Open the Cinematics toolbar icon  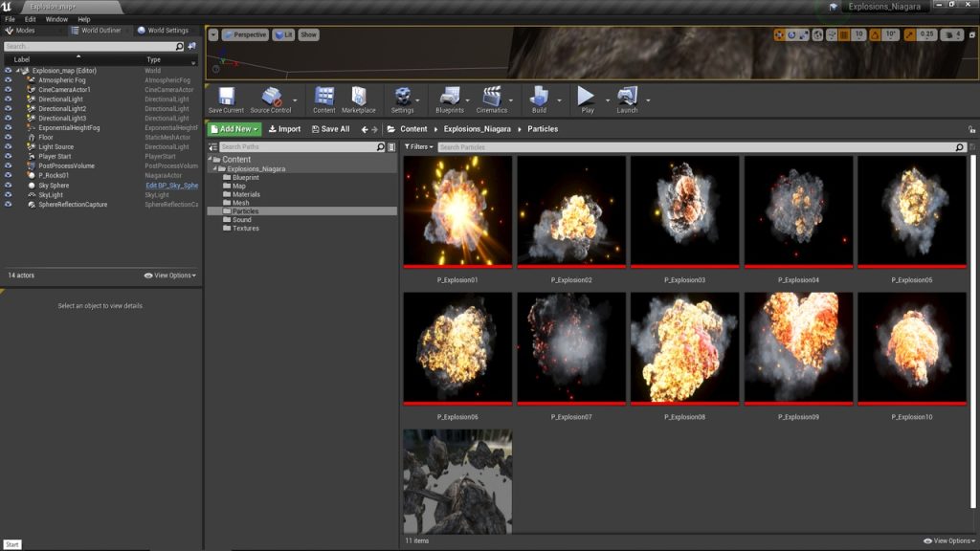click(x=492, y=98)
